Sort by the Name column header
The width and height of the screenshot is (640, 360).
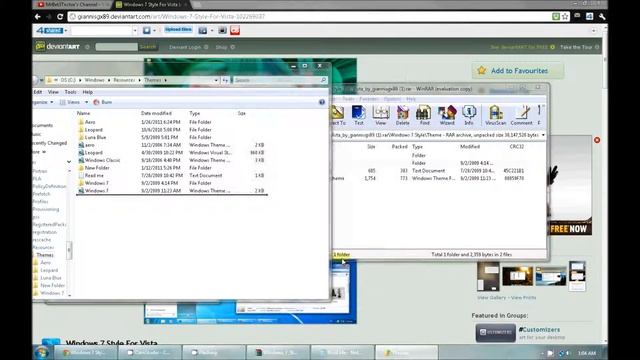tap(83, 113)
